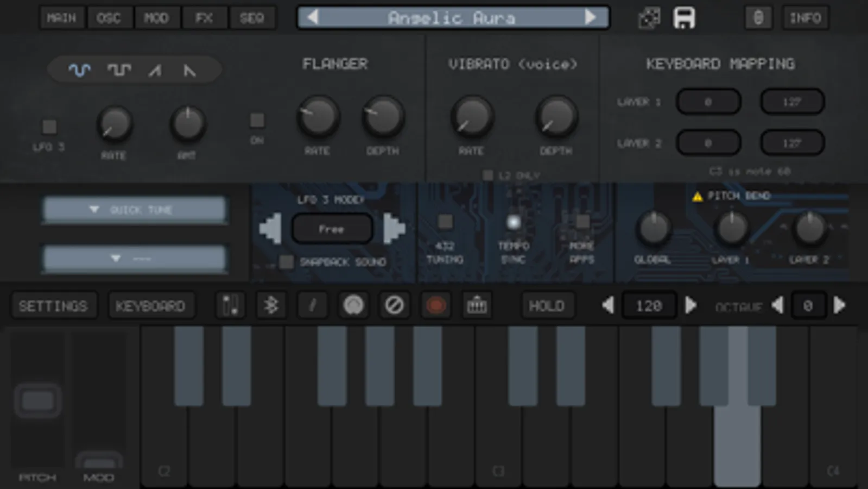Image resolution: width=868 pixels, height=489 pixels.
Task: Switch to the MAIN tab
Action: pyautogui.click(x=61, y=18)
